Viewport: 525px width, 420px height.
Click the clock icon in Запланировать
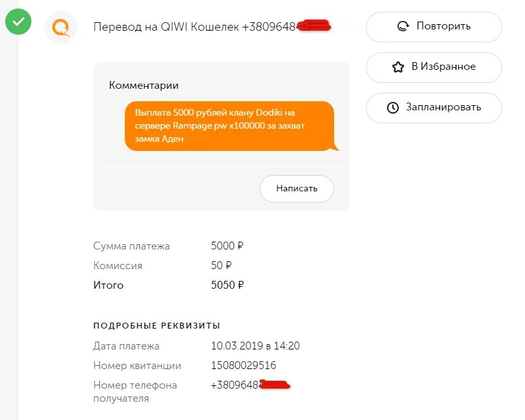[393, 108]
